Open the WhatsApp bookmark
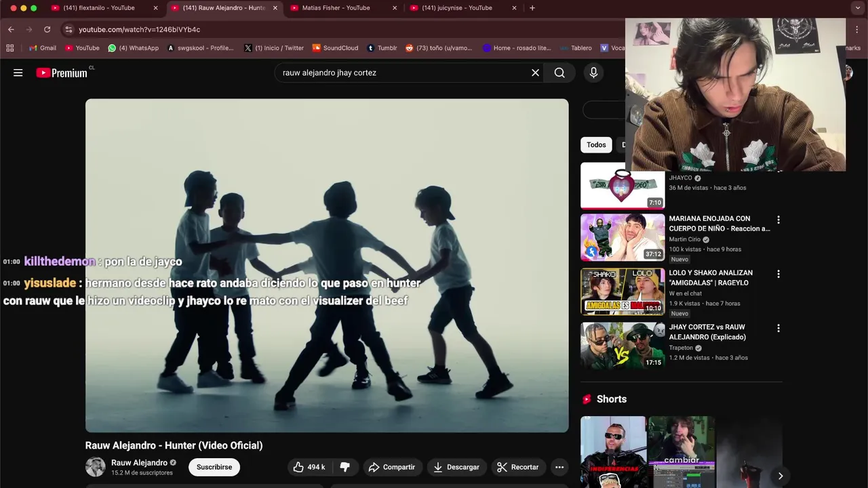This screenshot has height=488, width=868. tap(133, 48)
